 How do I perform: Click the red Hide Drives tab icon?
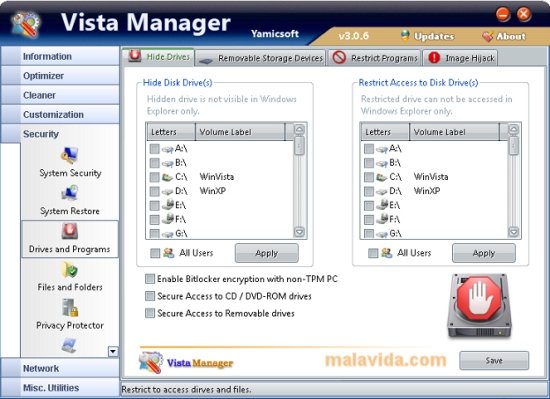[x=135, y=56]
